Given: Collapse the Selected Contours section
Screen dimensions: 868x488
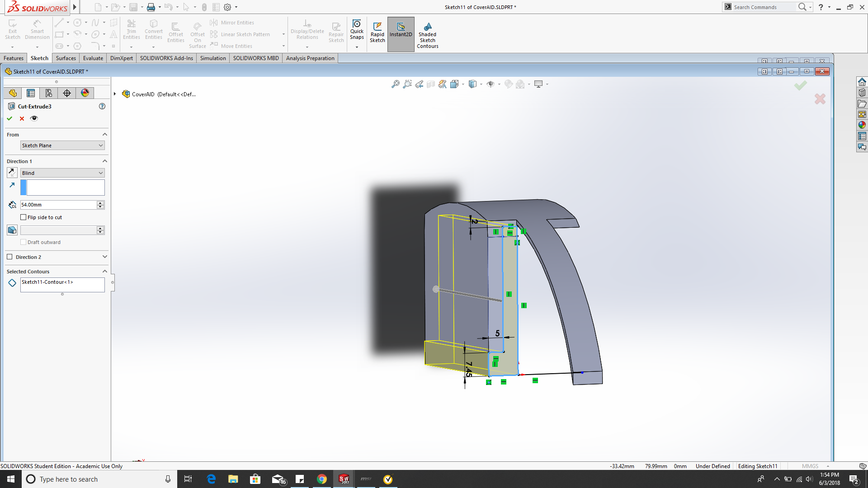Looking at the screenshot, I should pyautogui.click(x=105, y=272).
